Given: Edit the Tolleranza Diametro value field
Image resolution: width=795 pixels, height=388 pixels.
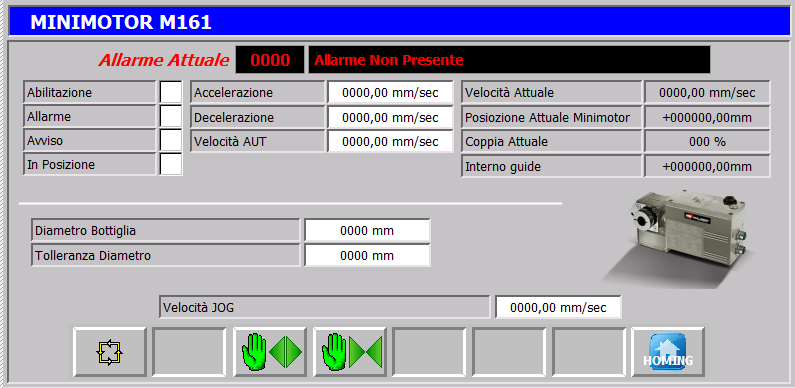Looking at the screenshot, I should pyautogui.click(x=367, y=255).
